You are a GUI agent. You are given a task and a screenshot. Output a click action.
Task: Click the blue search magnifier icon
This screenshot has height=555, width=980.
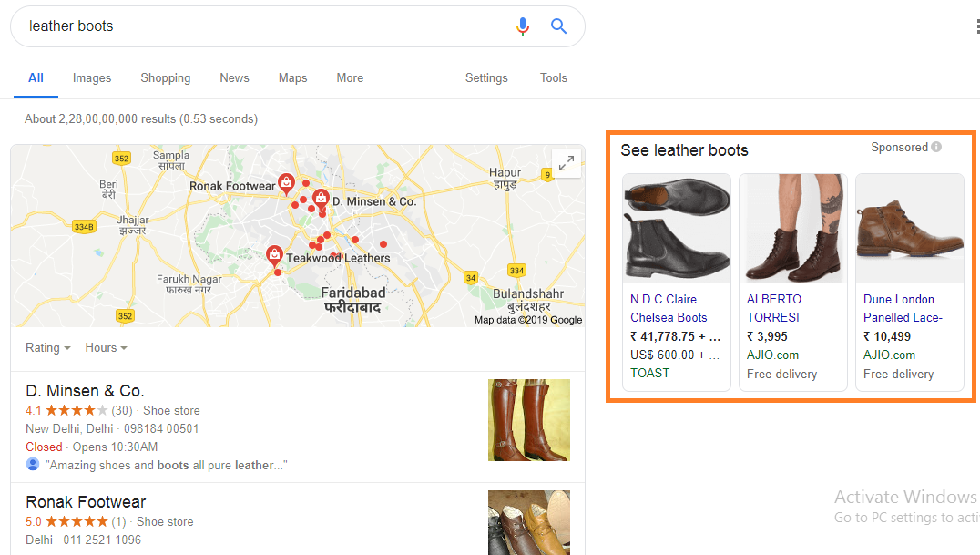(558, 26)
